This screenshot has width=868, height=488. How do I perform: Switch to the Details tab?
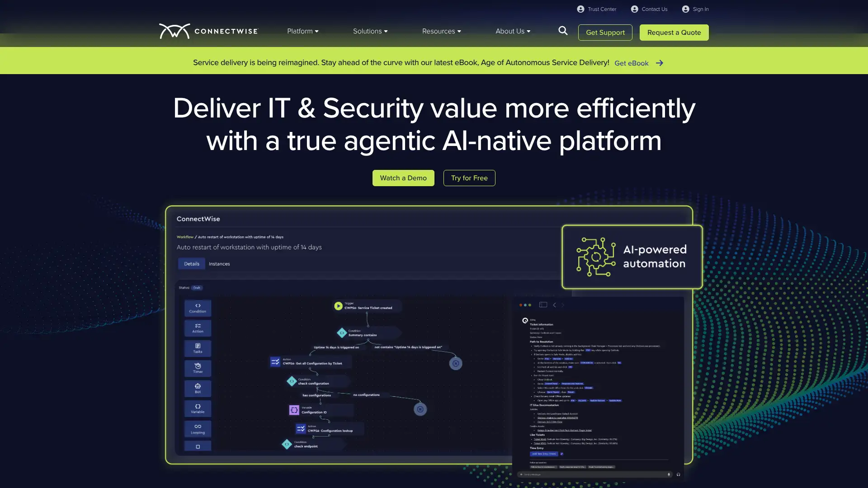pos(192,264)
